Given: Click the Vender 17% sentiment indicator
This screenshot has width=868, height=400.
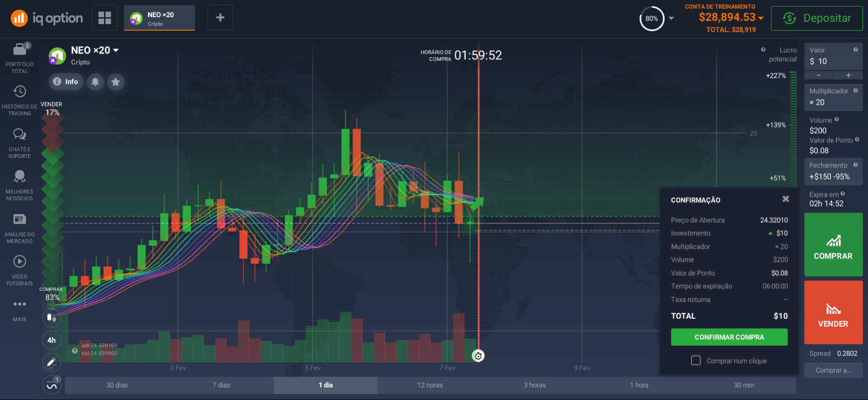Looking at the screenshot, I should pyautogui.click(x=52, y=109).
